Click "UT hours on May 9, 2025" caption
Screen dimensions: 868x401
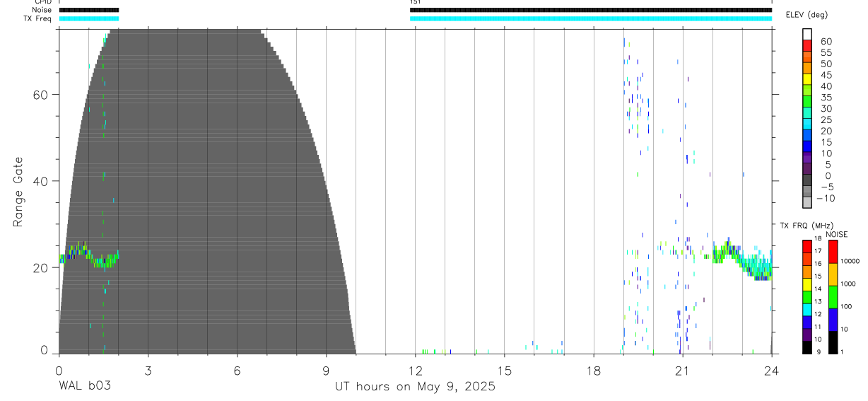[x=415, y=386]
